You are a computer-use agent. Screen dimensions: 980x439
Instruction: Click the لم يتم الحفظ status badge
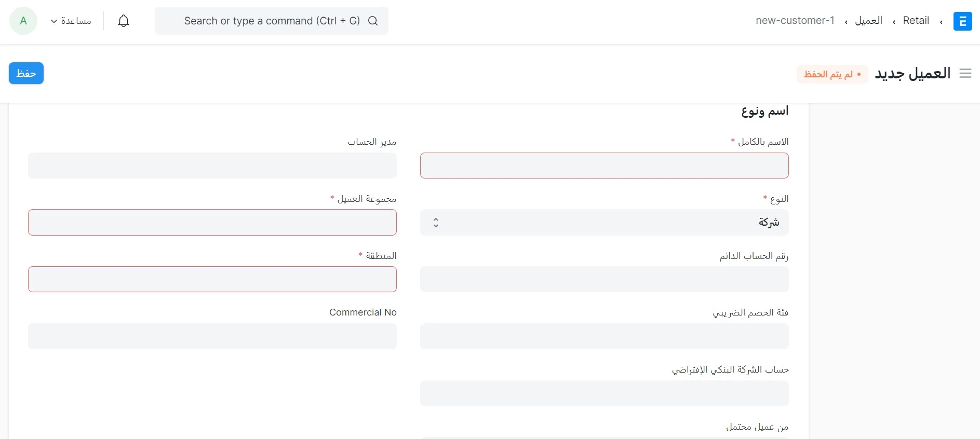832,74
